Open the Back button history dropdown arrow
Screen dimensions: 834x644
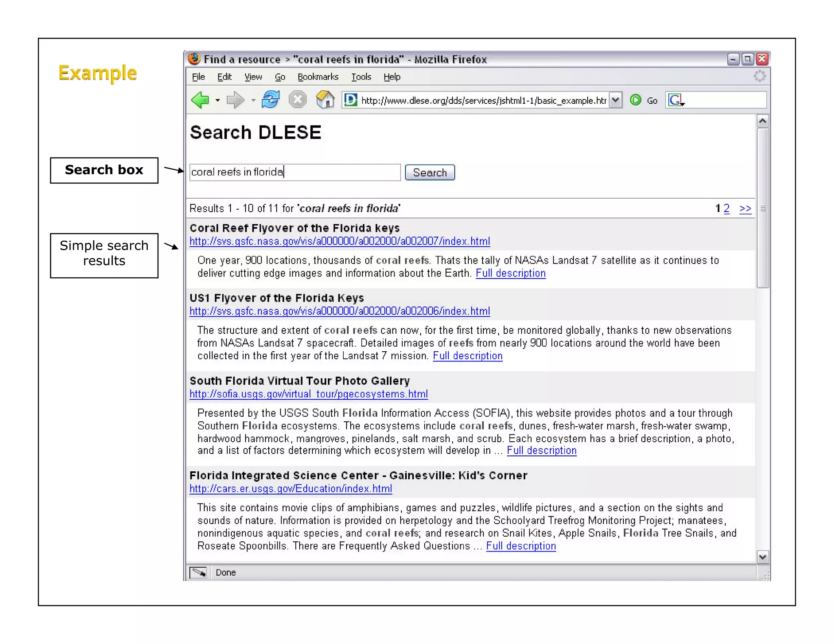[x=218, y=101]
